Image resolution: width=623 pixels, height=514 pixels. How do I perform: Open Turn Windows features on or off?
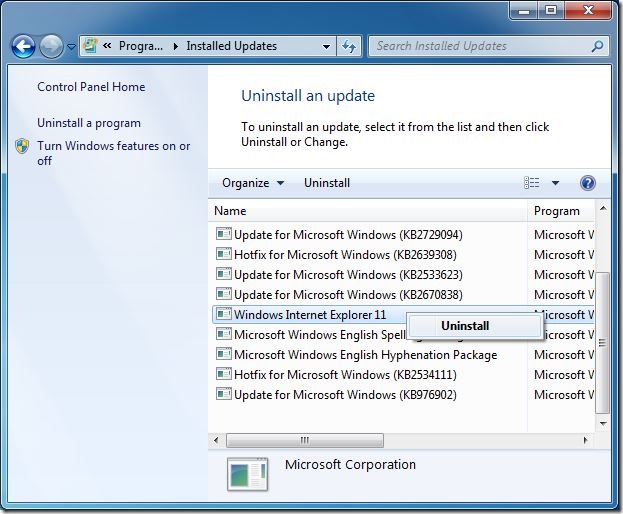[114, 153]
